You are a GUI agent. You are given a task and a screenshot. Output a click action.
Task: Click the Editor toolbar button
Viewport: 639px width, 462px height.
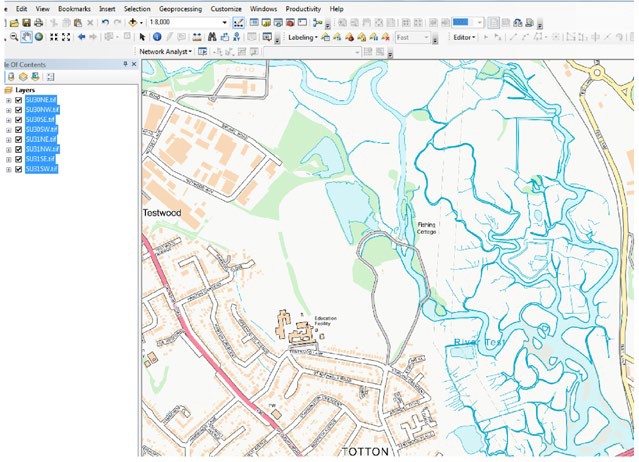[464, 37]
